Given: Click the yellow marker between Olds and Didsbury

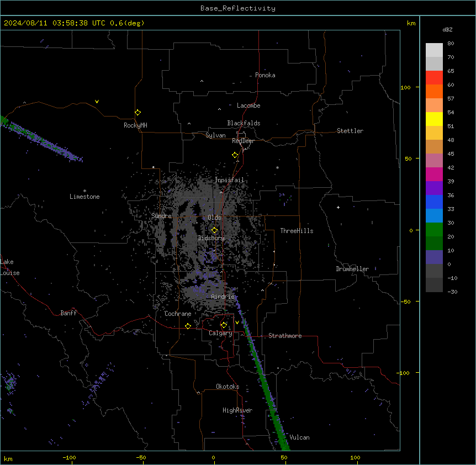Looking at the screenshot, I should coord(214,230).
